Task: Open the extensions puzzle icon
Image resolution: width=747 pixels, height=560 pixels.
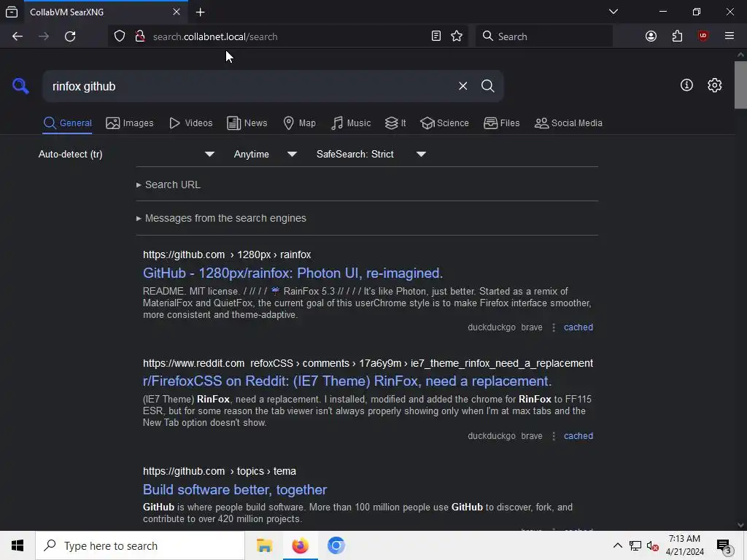Action: click(x=677, y=36)
